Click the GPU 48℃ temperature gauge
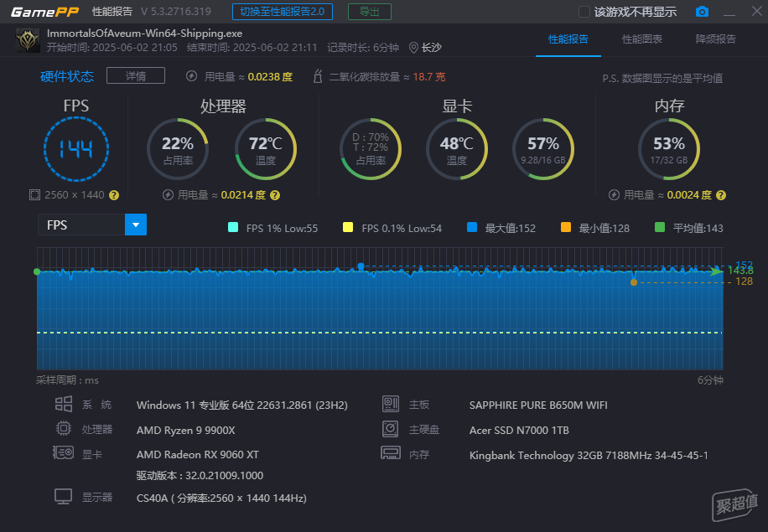 click(456, 149)
